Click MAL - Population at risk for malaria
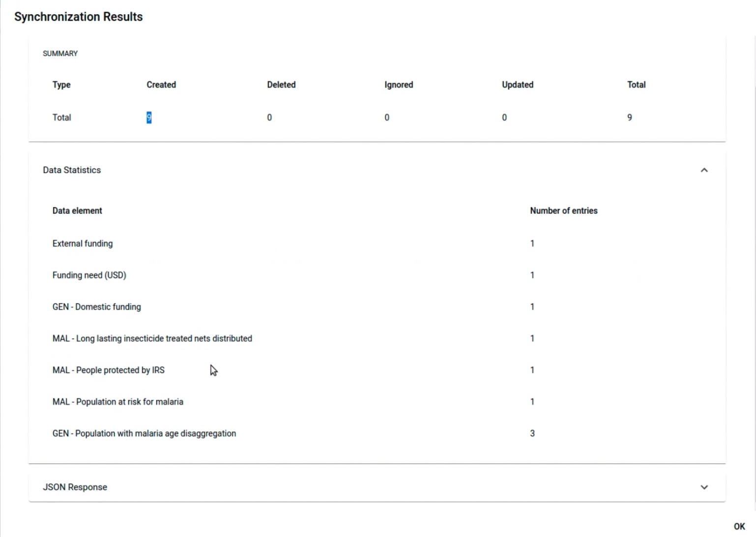The height and width of the screenshot is (537, 756). point(117,401)
